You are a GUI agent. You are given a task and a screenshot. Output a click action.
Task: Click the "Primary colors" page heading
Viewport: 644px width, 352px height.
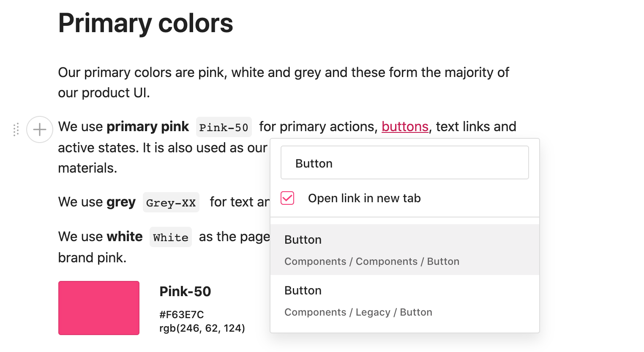(145, 23)
